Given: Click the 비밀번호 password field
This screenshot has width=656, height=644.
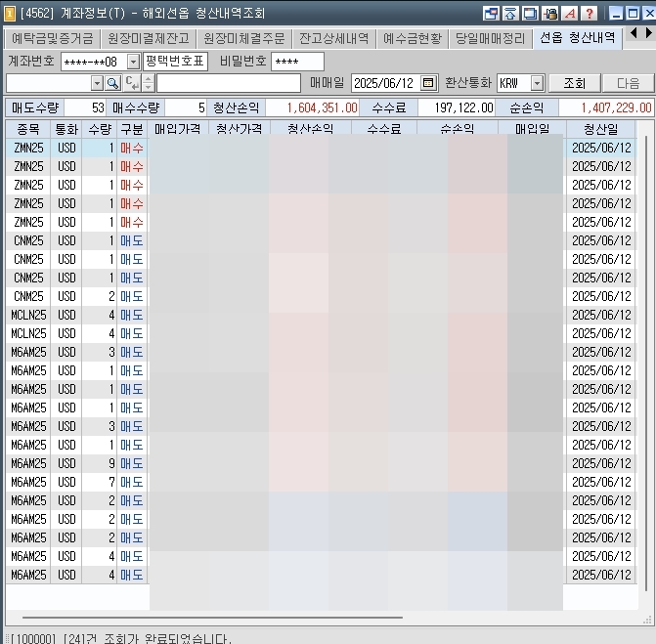Looking at the screenshot, I should coord(297,62).
